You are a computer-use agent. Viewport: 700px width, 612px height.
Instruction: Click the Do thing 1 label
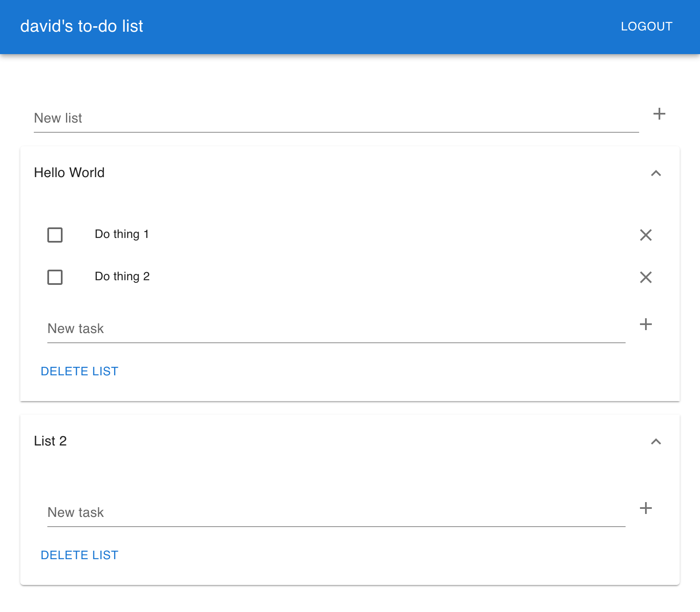pyautogui.click(x=122, y=234)
